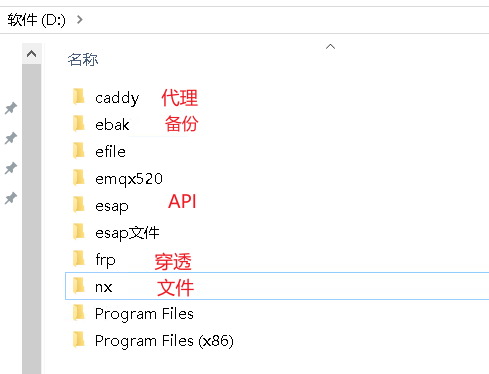Screen dimensions: 489x374
Task: Click the emqx520 folder icon
Action: pyautogui.click(x=79, y=178)
